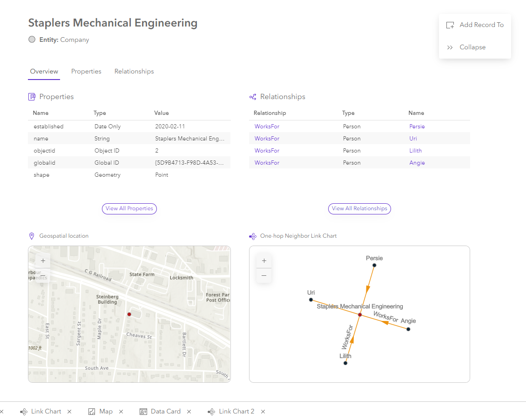
Task: Click the entity status circle indicator
Action: (x=32, y=39)
